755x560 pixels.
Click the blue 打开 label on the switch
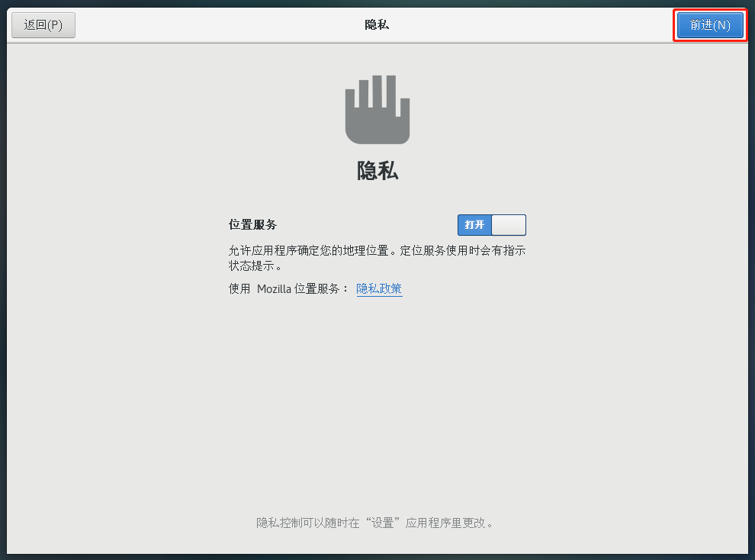(x=474, y=225)
